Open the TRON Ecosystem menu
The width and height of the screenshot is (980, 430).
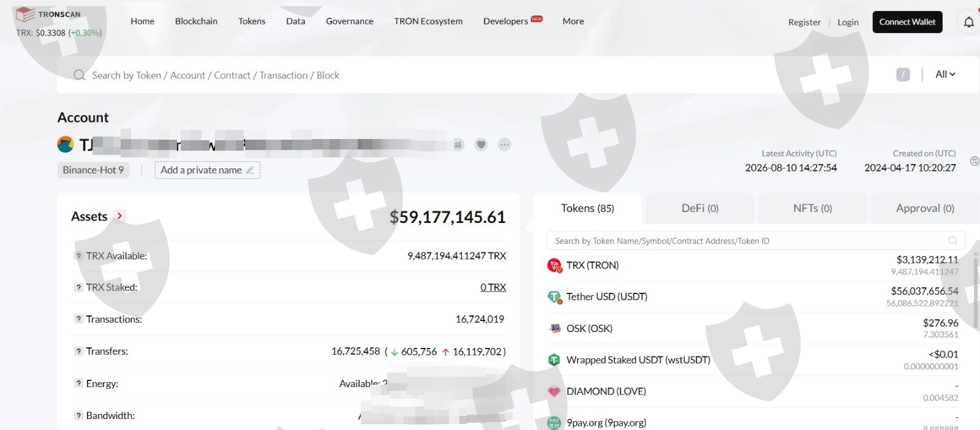pos(428,21)
